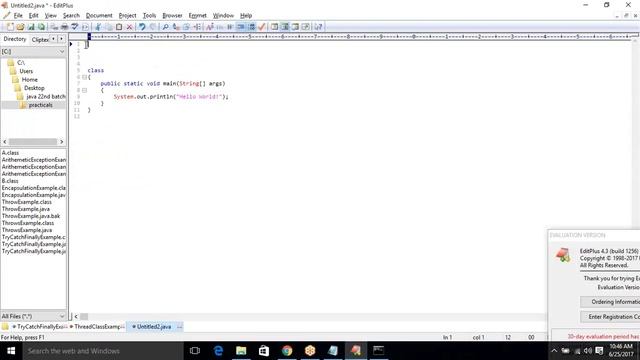Open the View menu
This screenshot has width=640, height=360.
click(51, 16)
